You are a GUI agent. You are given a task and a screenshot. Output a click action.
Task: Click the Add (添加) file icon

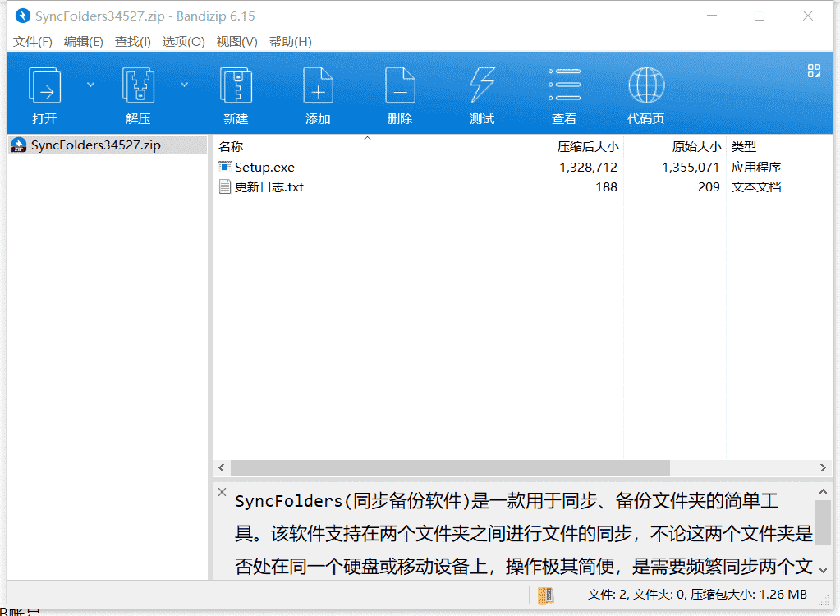tap(319, 85)
